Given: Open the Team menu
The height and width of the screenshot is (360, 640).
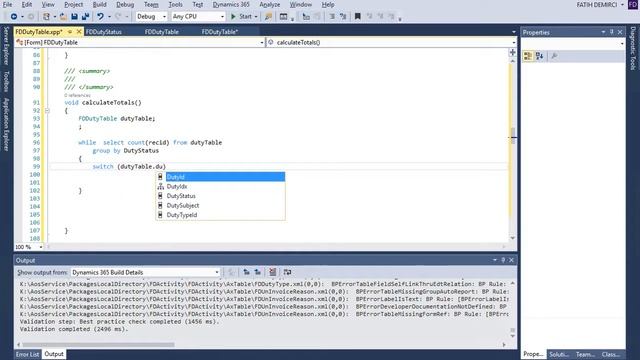Looking at the screenshot, I should point(151,4).
